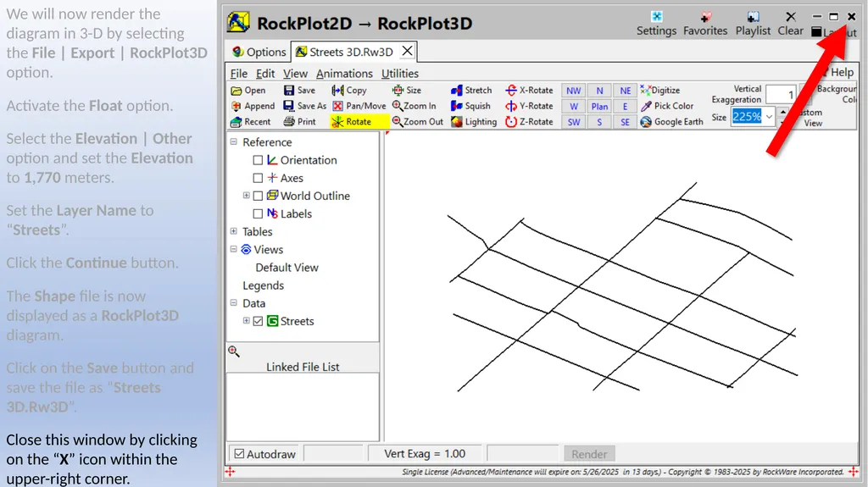Uncheck the Streets layer checkbox
This screenshot has width=868, height=487.
[x=258, y=321]
